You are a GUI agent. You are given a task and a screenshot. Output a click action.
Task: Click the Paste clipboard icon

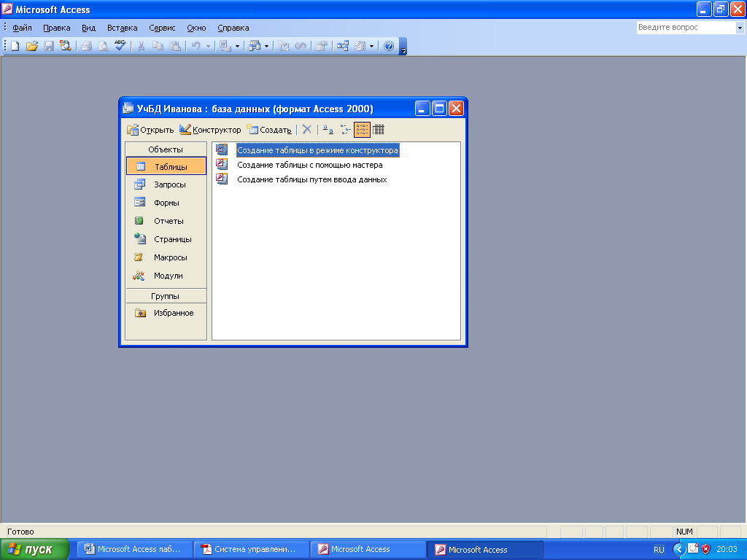pyautogui.click(x=175, y=46)
